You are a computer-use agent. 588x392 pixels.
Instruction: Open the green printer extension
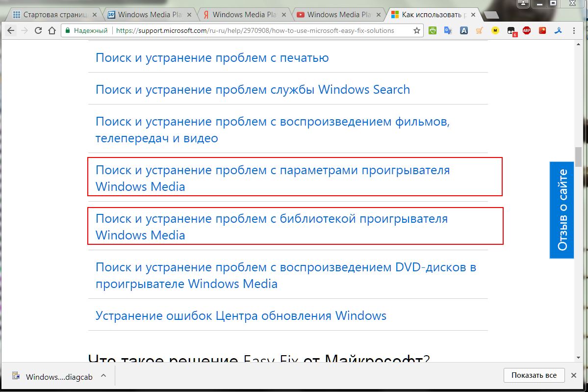tap(433, 31)
